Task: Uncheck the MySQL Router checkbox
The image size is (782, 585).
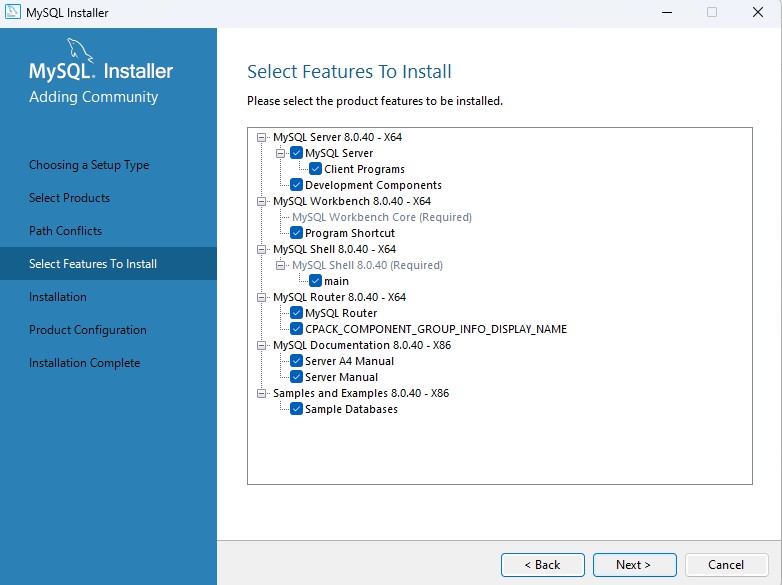Action: click(296, 313)
